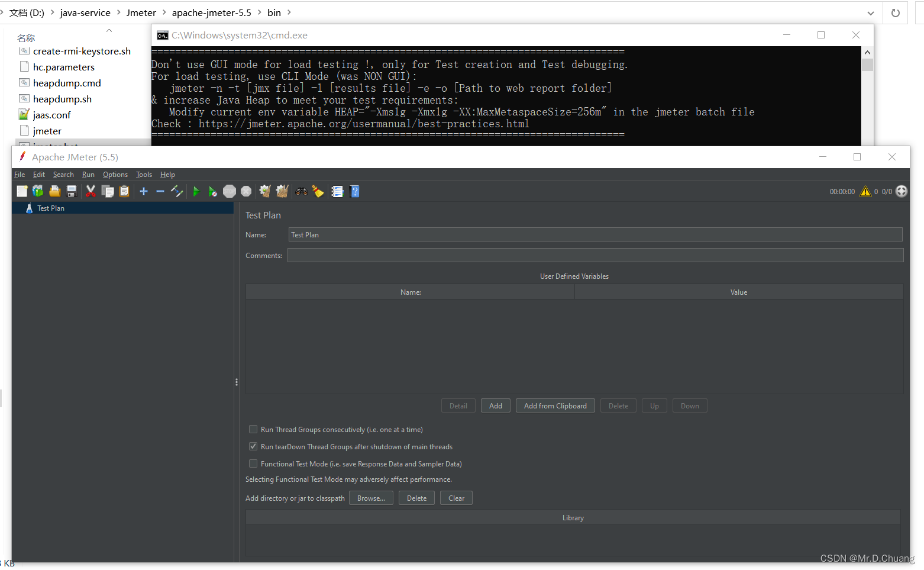
Task: Click the classpath Delete button
Action: point(416,498)
